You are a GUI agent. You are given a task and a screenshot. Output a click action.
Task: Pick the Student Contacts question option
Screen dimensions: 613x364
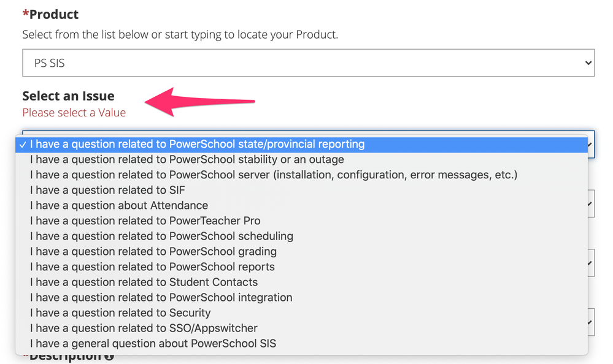click(144, 282)
